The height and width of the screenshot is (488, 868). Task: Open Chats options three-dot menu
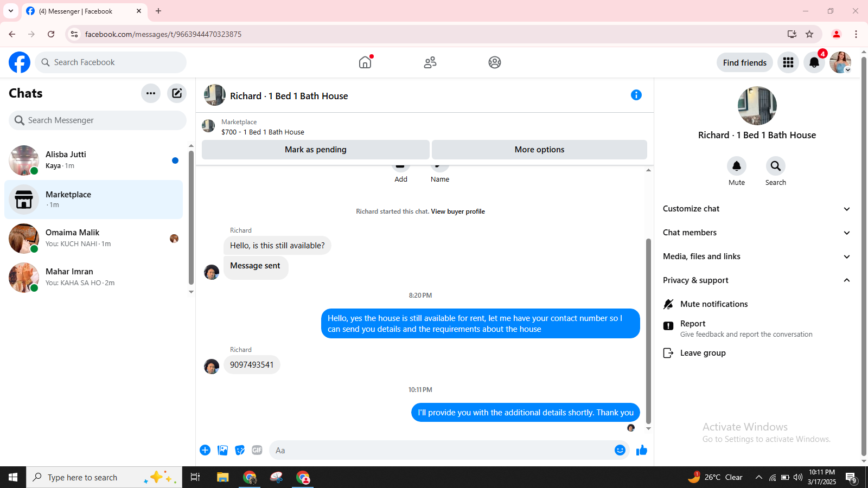click(151, 93)
